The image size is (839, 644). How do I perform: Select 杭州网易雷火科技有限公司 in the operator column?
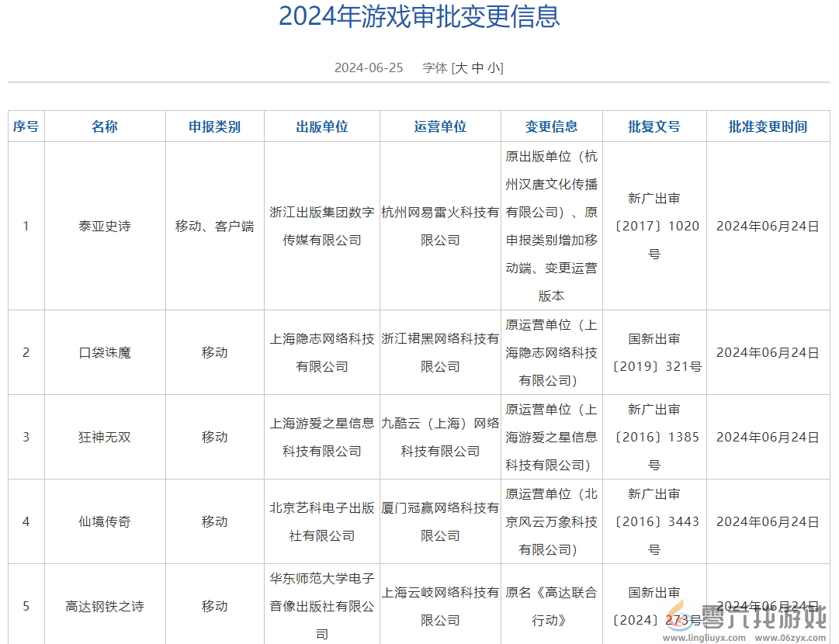click(439, 226)
